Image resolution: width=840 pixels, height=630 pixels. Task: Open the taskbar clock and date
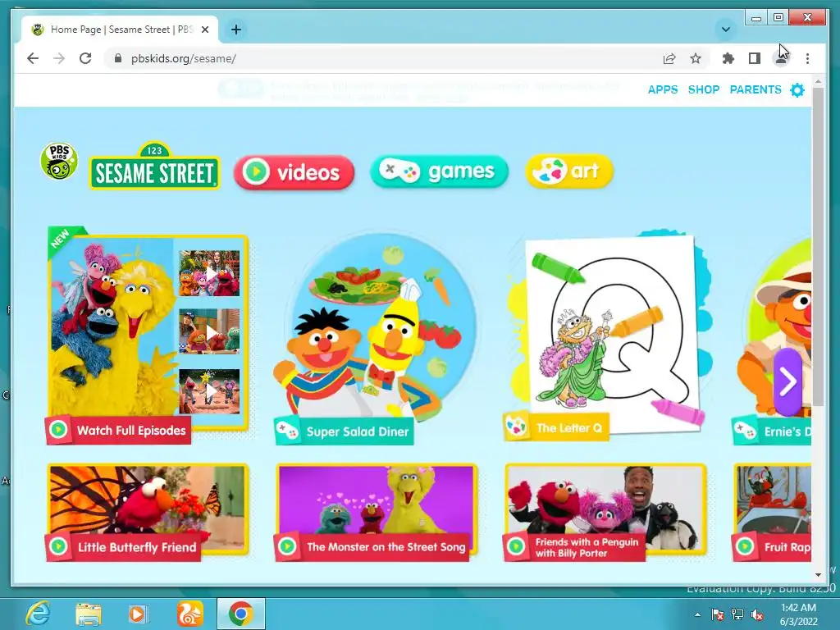(x=798, y=614)
